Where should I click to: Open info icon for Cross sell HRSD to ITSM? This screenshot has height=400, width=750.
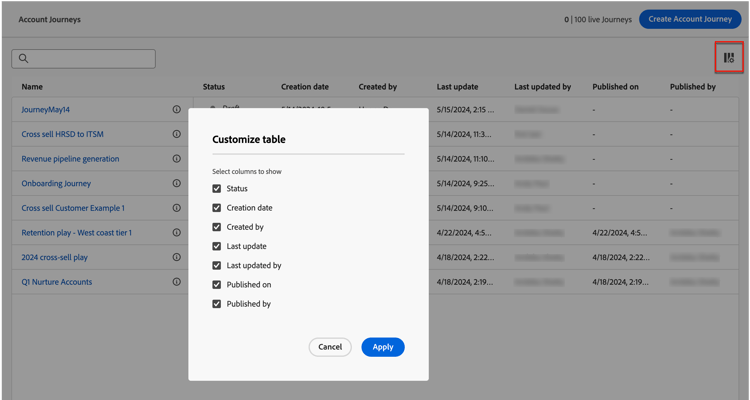point(177,134)
